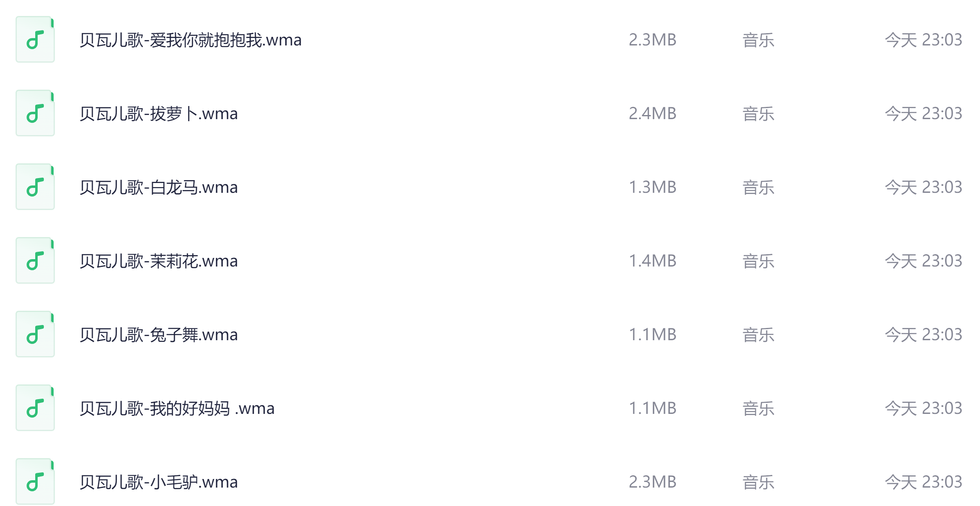Click the 2.3MB size of 爱我你就抱抱我

click(653, 41)
